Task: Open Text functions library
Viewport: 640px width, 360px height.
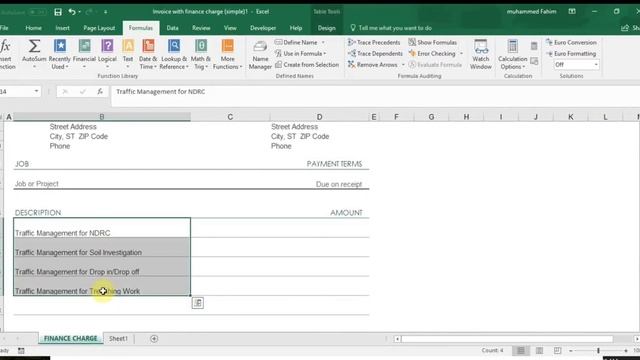Action: 128,54
